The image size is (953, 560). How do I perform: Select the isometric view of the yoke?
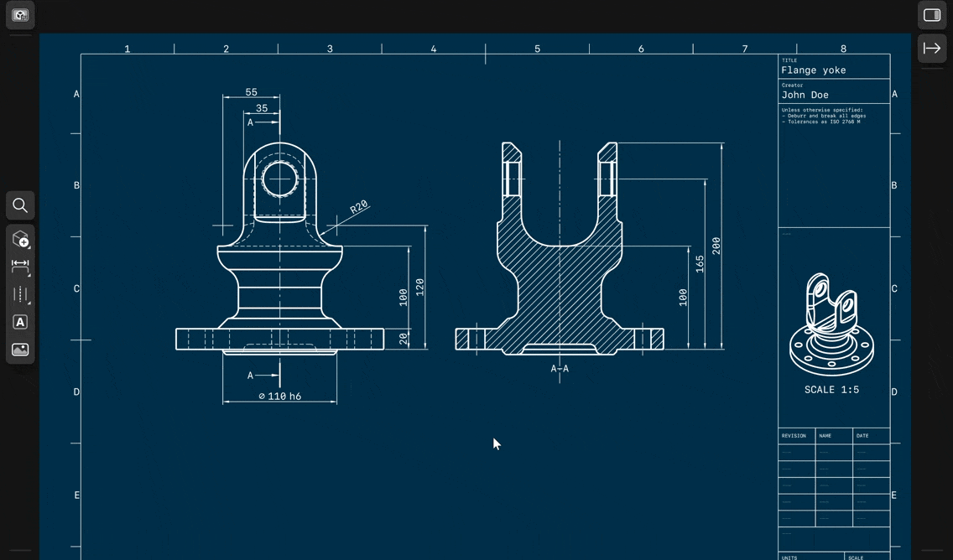pyautogui.click(x=831, y=324)
